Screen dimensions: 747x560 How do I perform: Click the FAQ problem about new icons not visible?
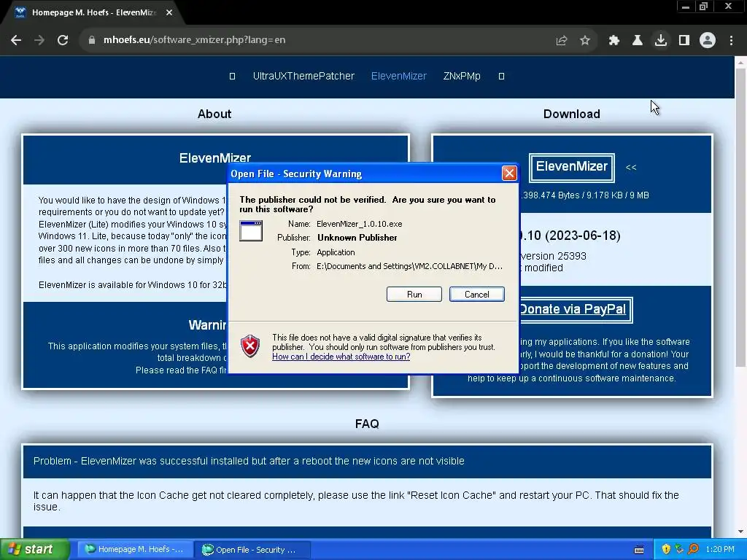249,461
